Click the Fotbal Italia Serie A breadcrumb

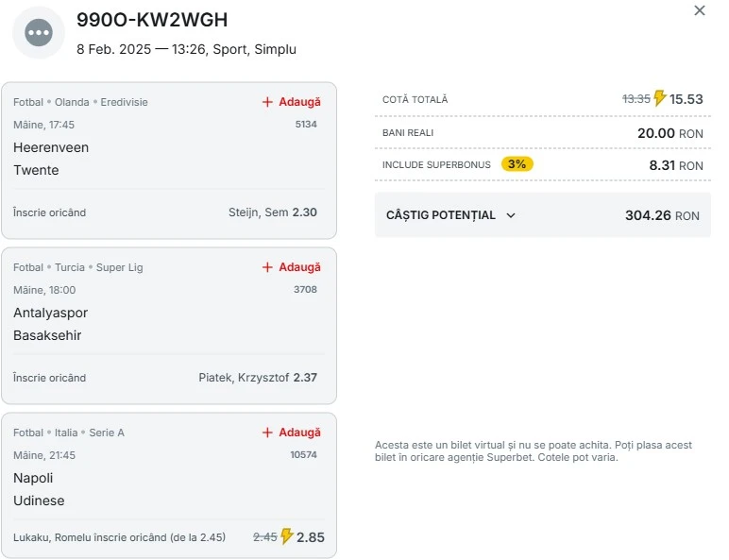tap(69, 433)
